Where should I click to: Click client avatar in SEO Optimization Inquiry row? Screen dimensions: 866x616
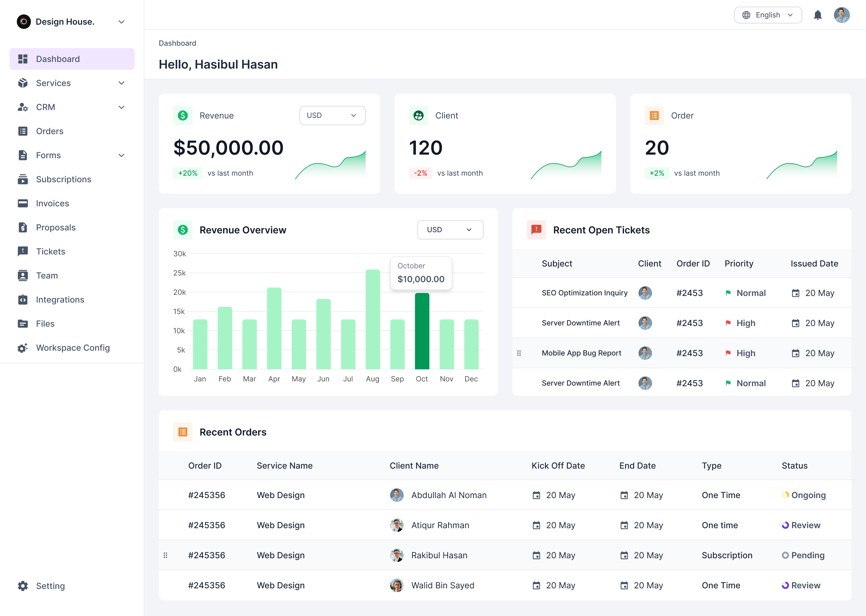[645, 293]
